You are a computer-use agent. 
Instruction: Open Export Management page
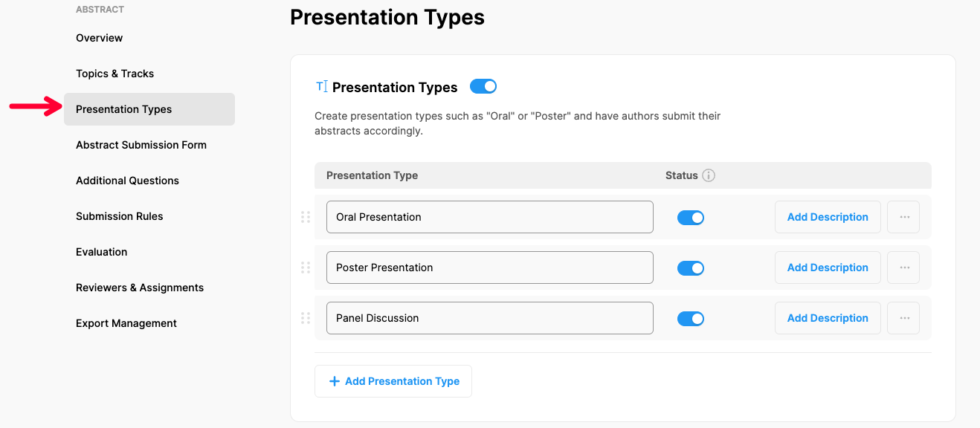coord(126,323)
